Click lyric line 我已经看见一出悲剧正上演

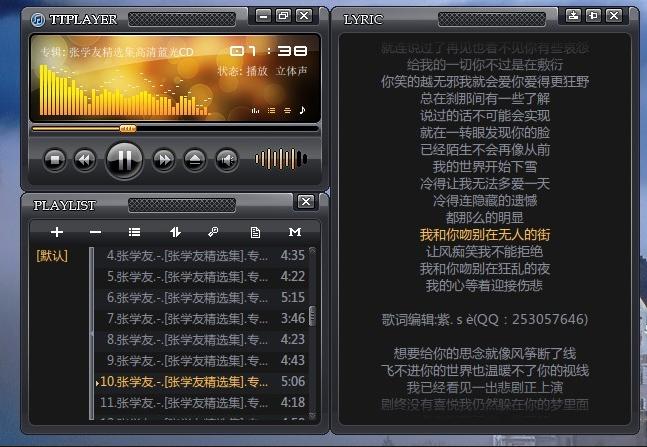tap(485, 387)
